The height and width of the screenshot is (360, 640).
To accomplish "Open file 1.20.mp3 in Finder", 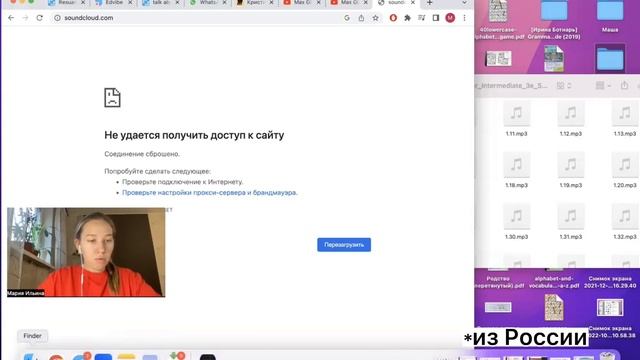I will 625,170.
